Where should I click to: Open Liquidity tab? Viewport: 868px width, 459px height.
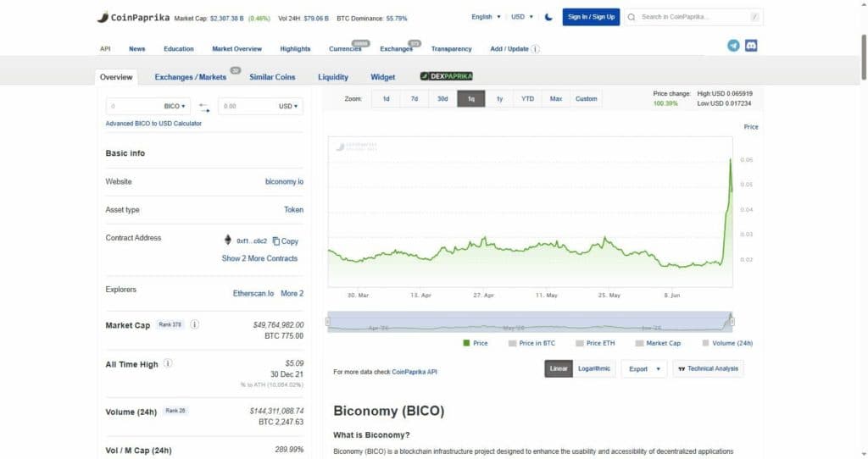pyautogui.click(x=332, y=77)
